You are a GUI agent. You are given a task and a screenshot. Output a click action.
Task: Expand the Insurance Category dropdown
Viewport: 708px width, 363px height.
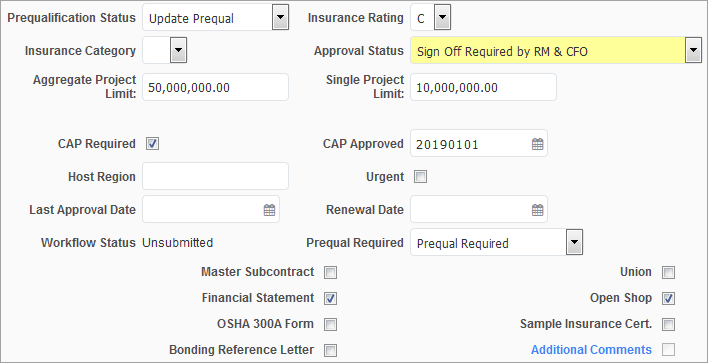pos(178,50)
